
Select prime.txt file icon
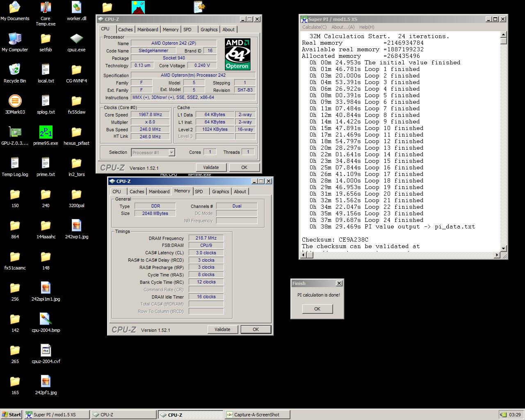click(46, 167)
